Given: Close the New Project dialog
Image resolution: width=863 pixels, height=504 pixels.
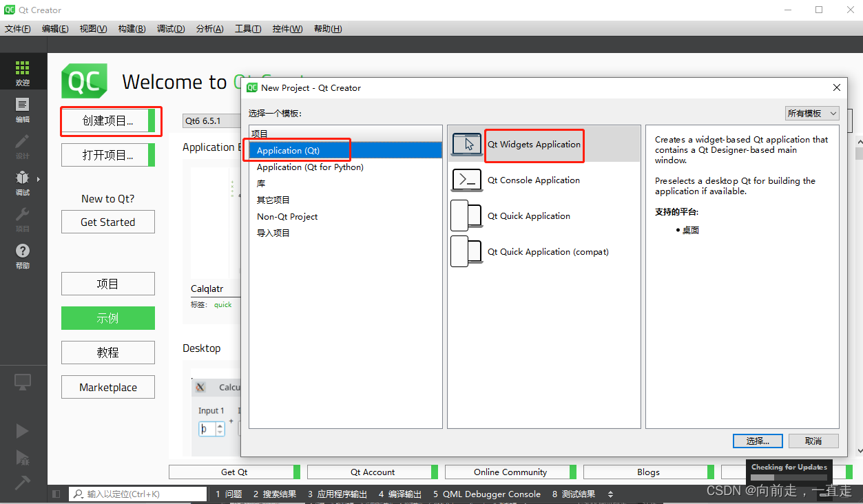Looking at the screenshot, I should click(837, 87).
